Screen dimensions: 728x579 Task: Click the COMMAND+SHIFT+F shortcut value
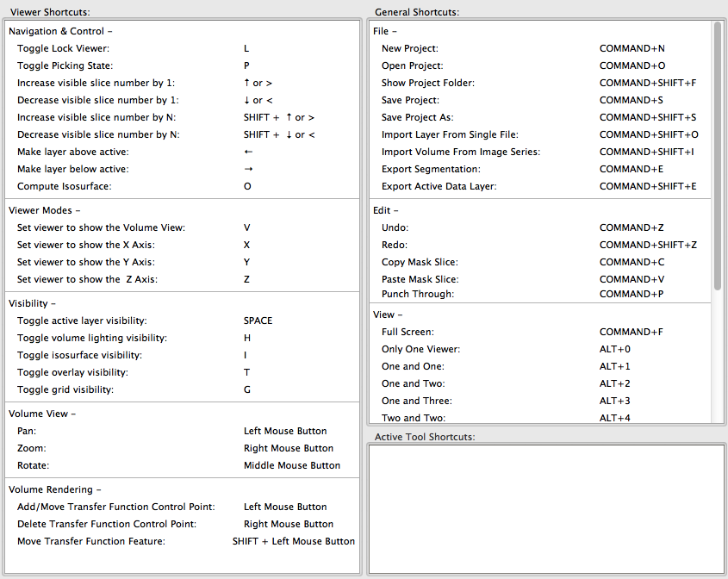(648, 83)
